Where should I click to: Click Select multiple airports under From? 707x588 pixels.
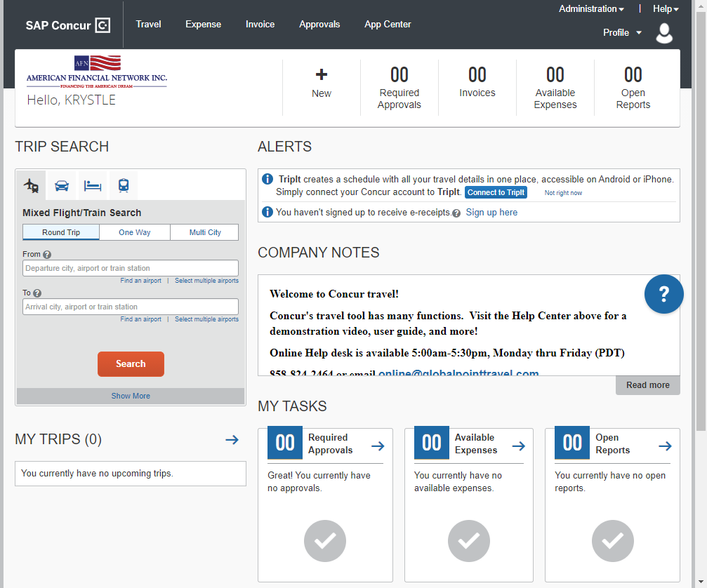click(206, 280)
